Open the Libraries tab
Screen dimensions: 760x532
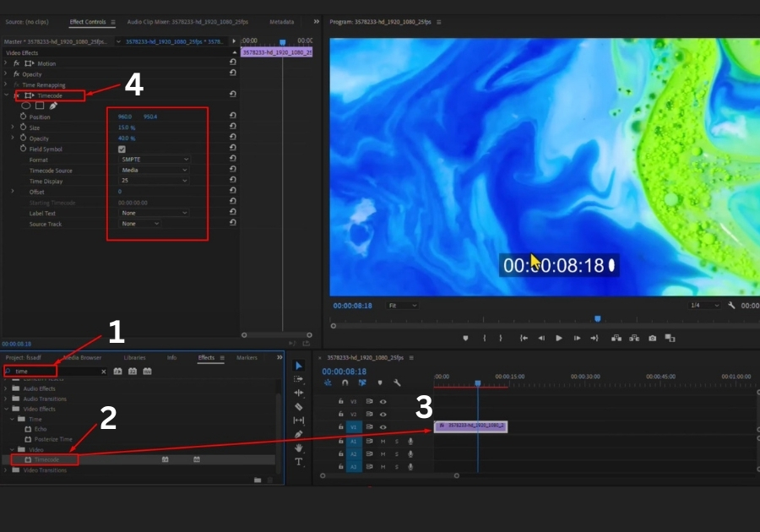click(x=135, y=357)
